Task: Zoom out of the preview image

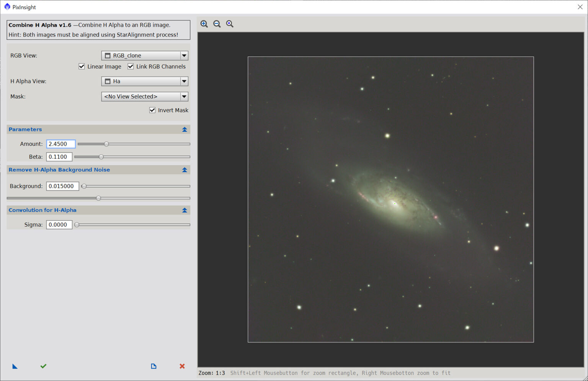Action: pyautogui.click(x=217, y=24)
